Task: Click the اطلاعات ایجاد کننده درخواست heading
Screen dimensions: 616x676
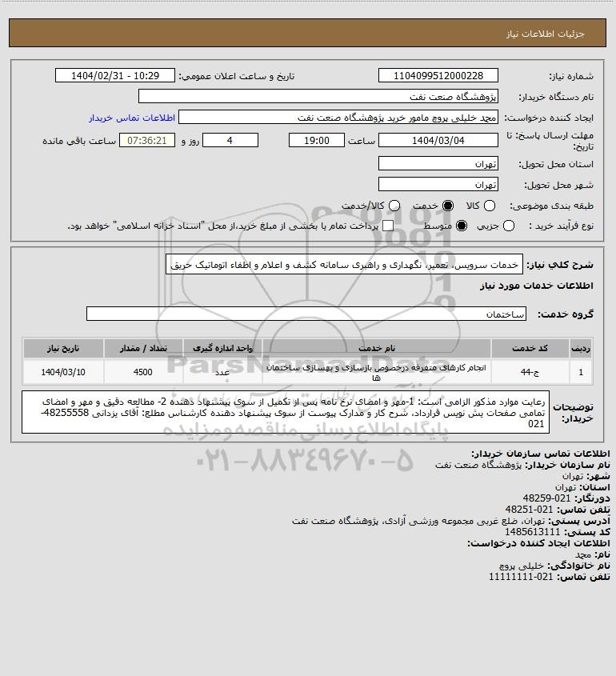Action: point(539,543)
